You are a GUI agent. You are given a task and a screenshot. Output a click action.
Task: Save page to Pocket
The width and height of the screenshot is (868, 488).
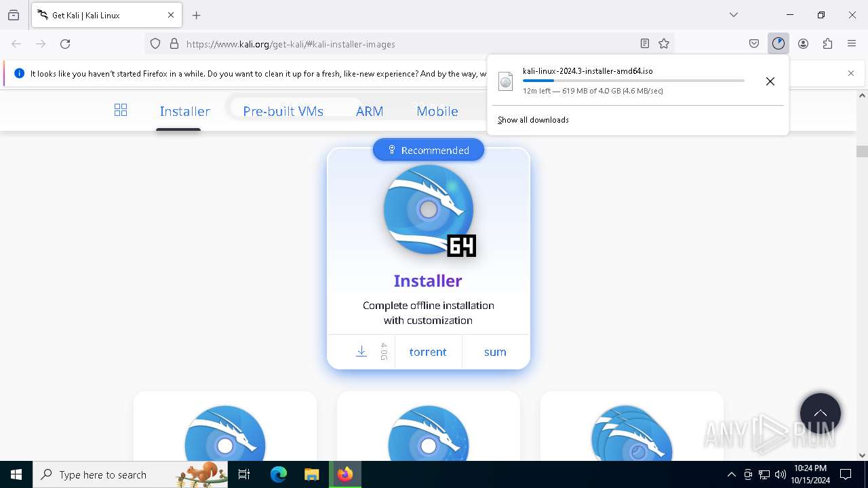[754, 44]
